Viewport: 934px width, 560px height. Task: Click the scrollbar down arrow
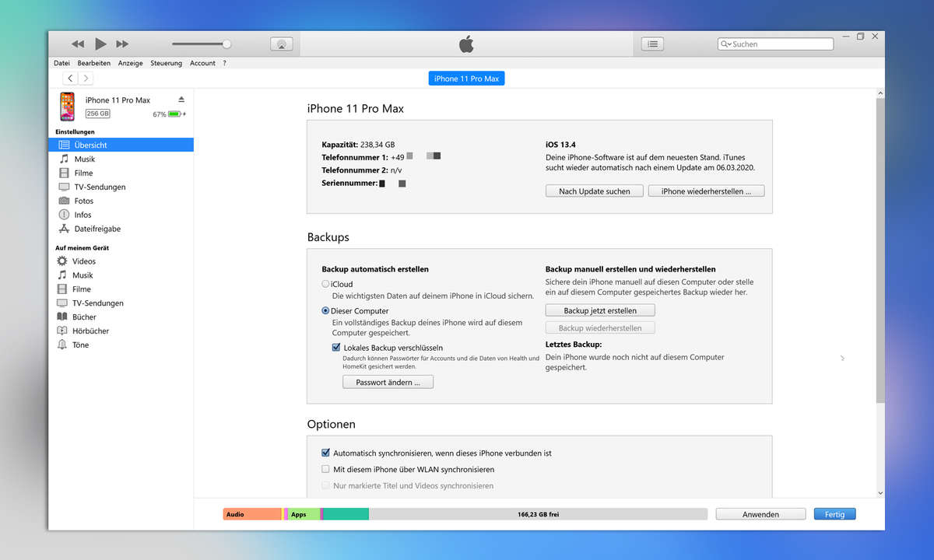click(x=880, y=493)
